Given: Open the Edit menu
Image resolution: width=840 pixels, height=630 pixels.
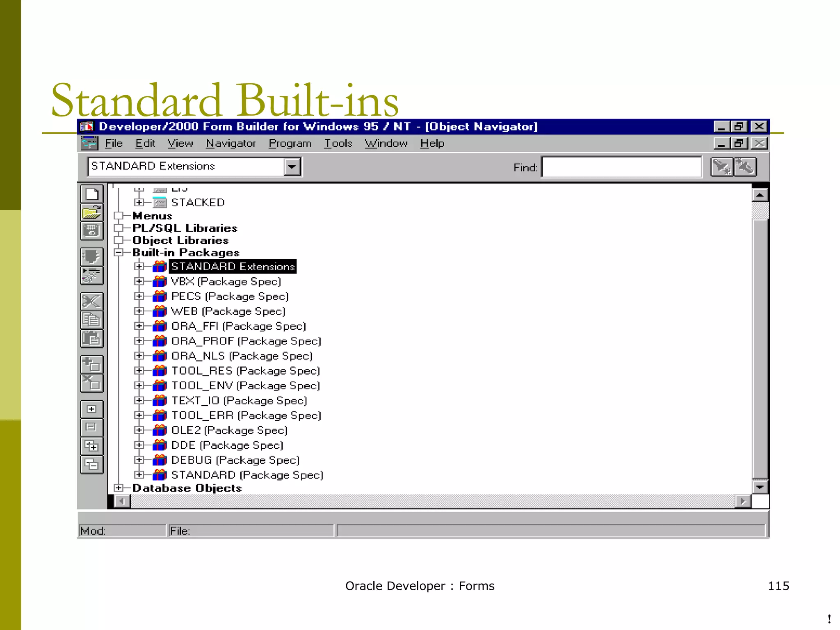Looking at the screenshot, I should click(x=145, y=143).
